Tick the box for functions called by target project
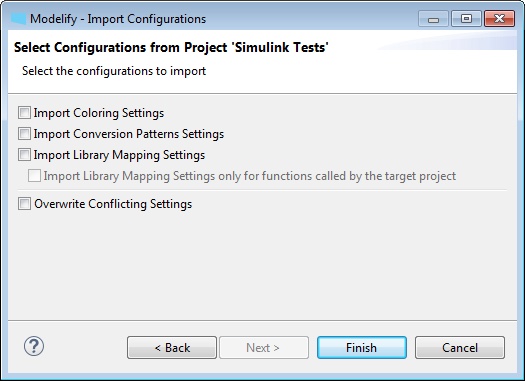The width and height of the screenshot is (525, 381). click(34, 176)
